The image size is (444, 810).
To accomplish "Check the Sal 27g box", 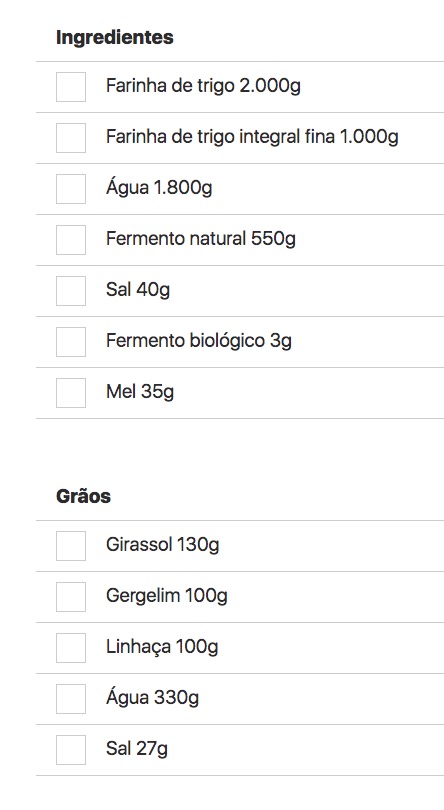I will [x=71, y=750].
